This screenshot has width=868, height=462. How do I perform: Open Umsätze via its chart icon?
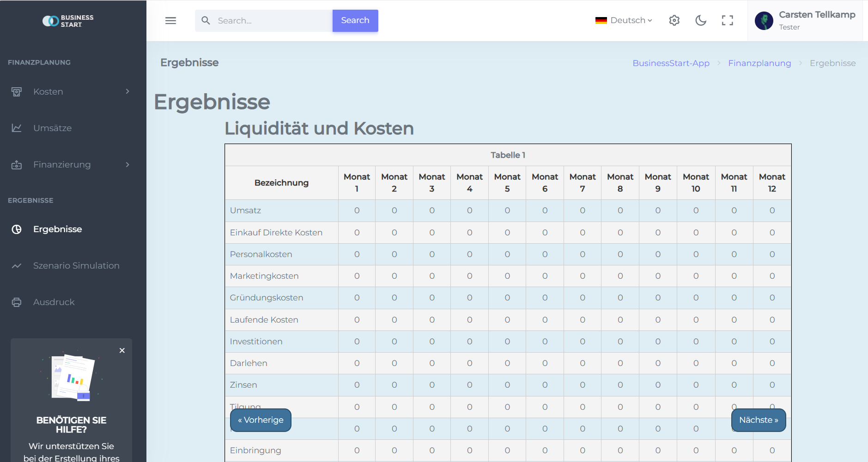pyautogui.click(x=17, y=128)
